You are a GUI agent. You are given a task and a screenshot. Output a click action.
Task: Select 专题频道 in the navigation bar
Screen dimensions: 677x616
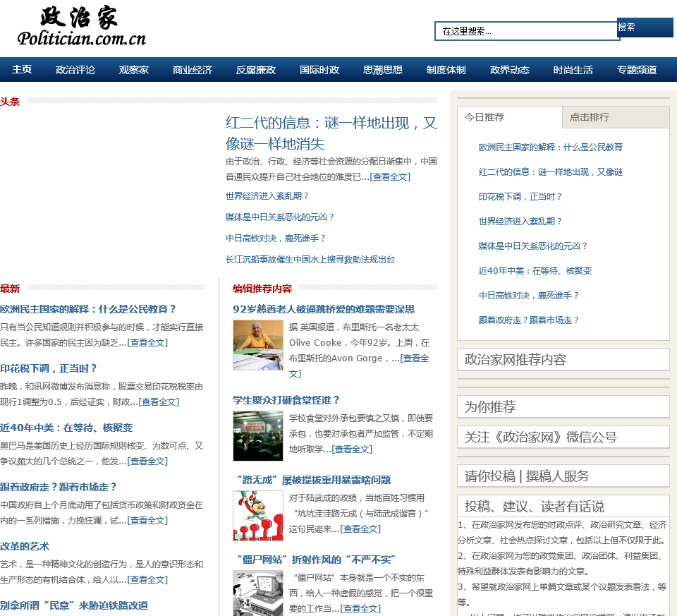click(637, 70)
